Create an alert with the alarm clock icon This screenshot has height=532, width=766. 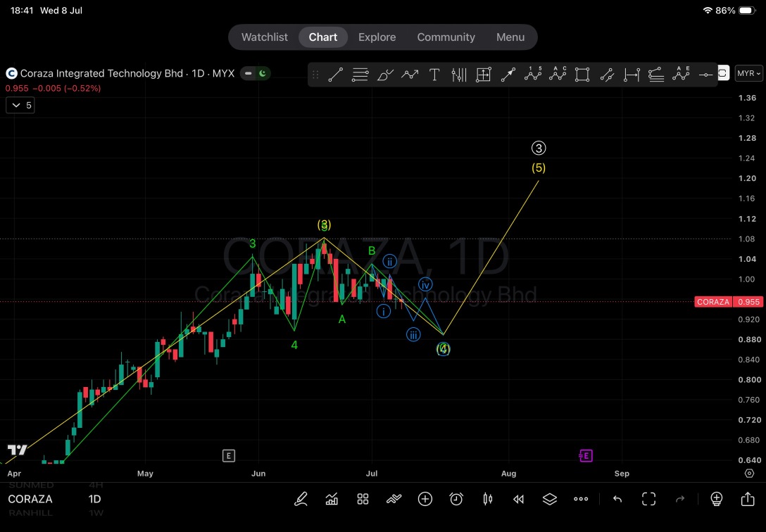[x=456, y=499]
